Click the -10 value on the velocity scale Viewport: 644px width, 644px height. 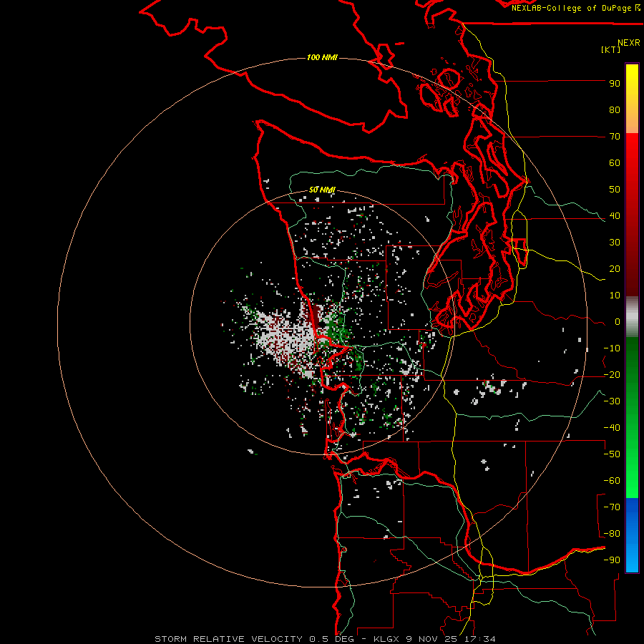[612, 348]
